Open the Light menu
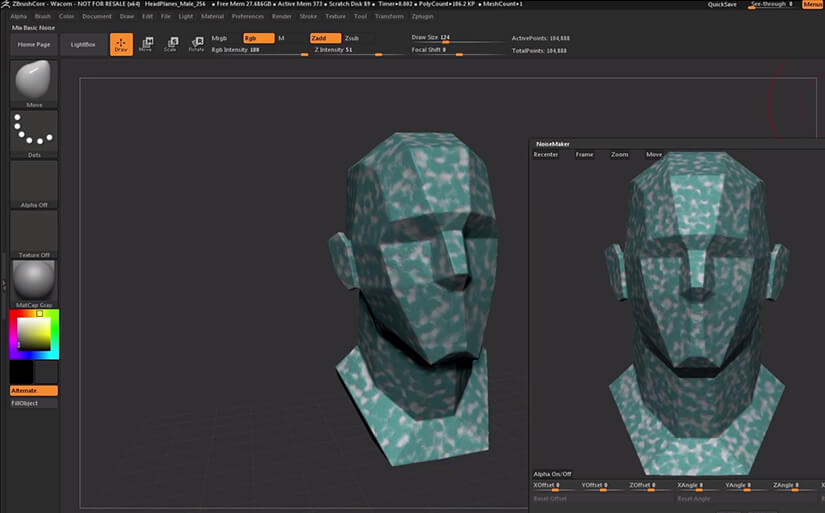Screen dimensions: 825x513 pyautogui.click(x=186, y=16)
